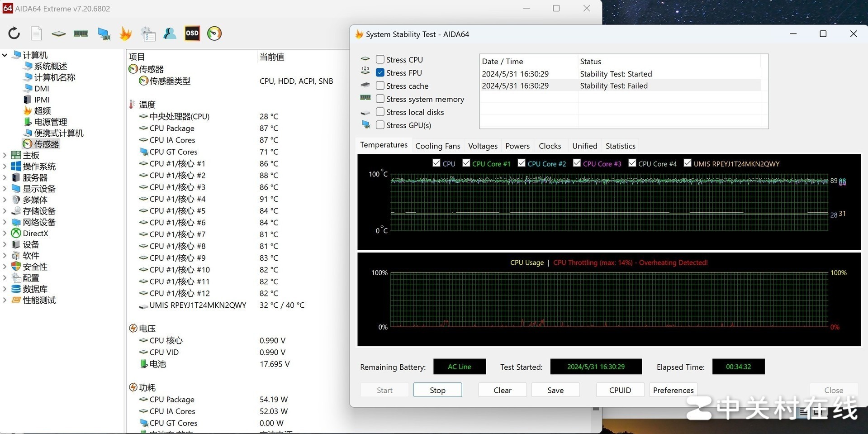
Task: Enable the Stress CPU checkbox
Action: coord(380,59)
